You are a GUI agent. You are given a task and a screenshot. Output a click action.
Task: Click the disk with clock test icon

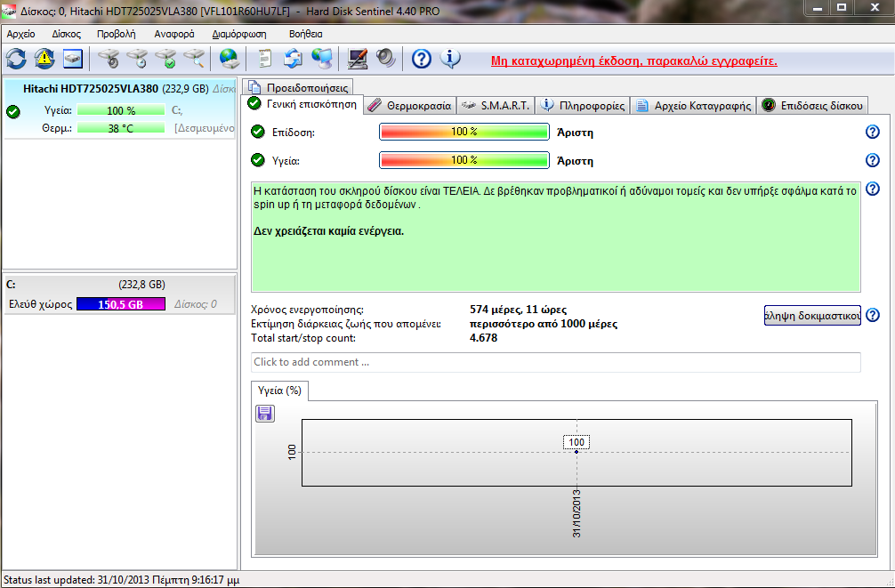click(x=137, y=58)
